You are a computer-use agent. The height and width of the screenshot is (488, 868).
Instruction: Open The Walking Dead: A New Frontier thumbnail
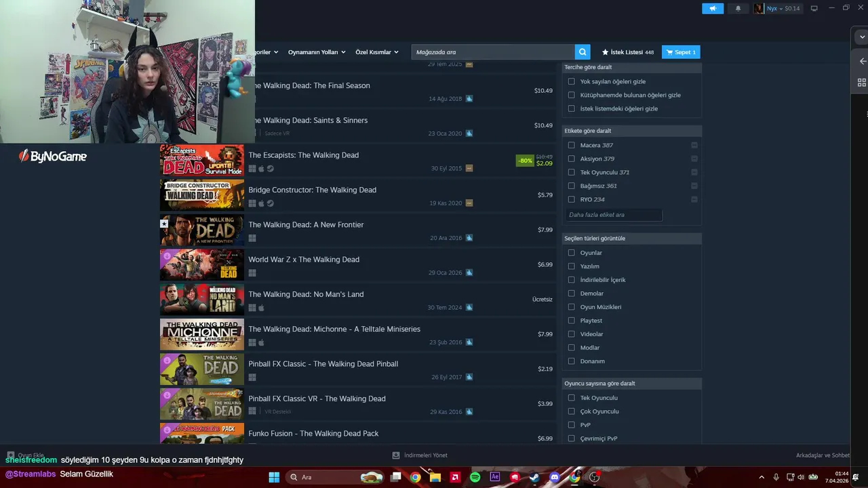(201, 230)
